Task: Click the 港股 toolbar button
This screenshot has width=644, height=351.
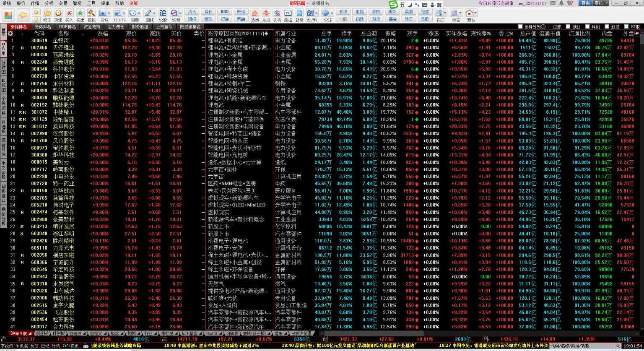Action: (x=425, y=12)
